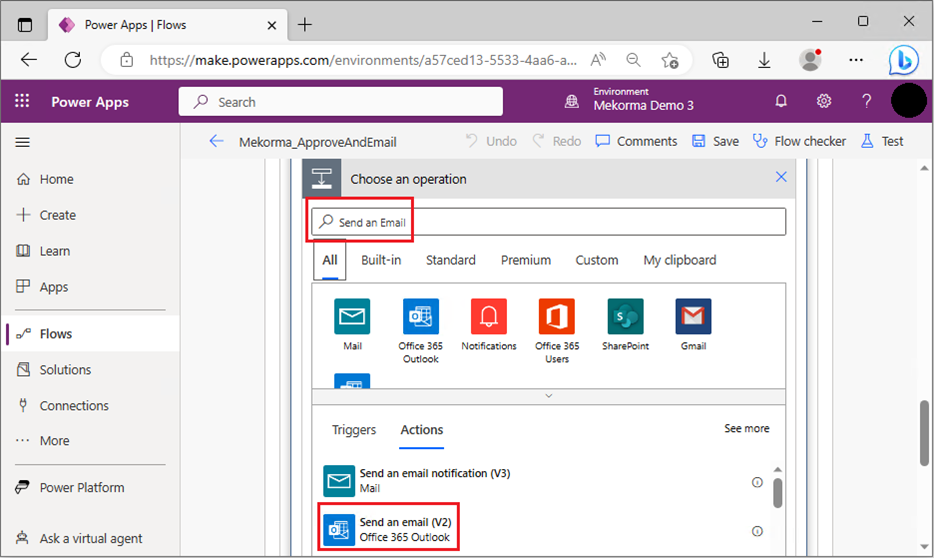
Task: Open the Bing sidebar icon in Edge
Action: click(904, 60)
